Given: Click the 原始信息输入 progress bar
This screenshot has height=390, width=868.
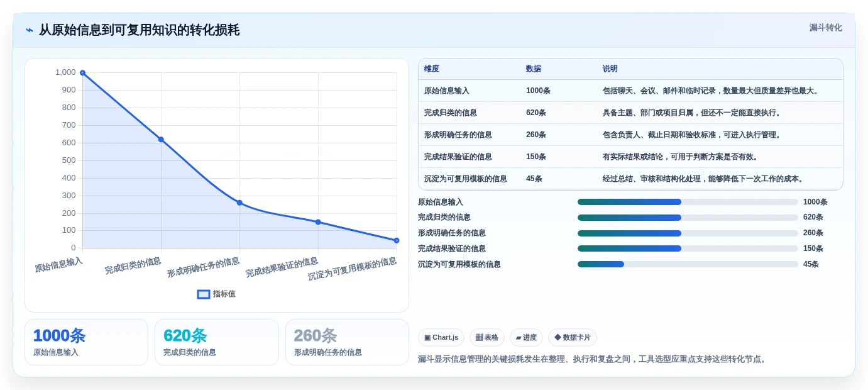Looking at the screenshot, I should pos(688,202).
